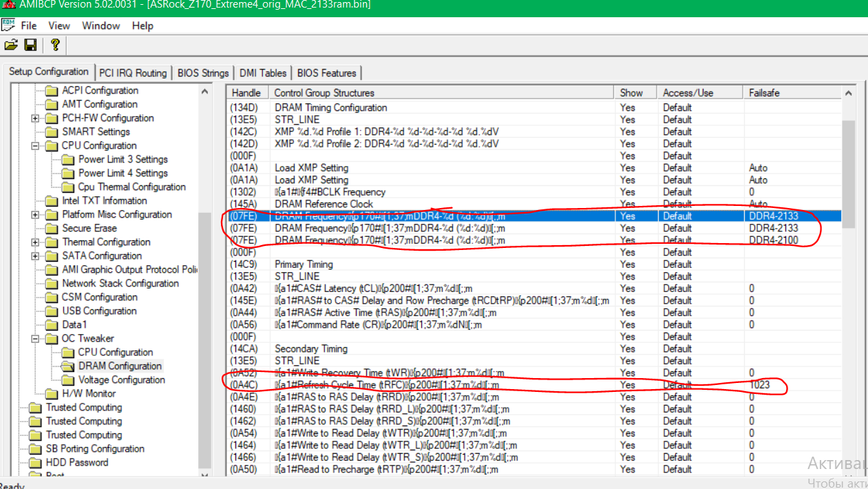
Task: Select the DRAM Timing Configuration row
Action: pos(534,107)
